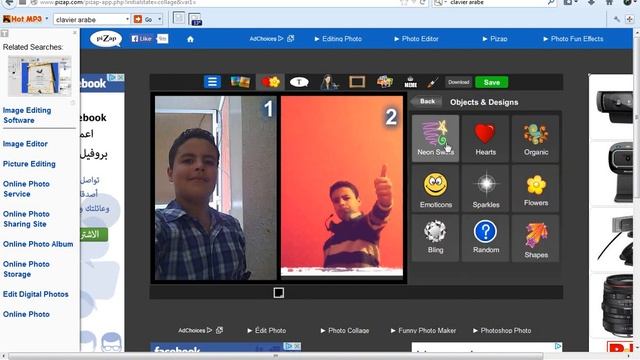
Task: Click the browser address bar
Action: click(x=212, y=2)
